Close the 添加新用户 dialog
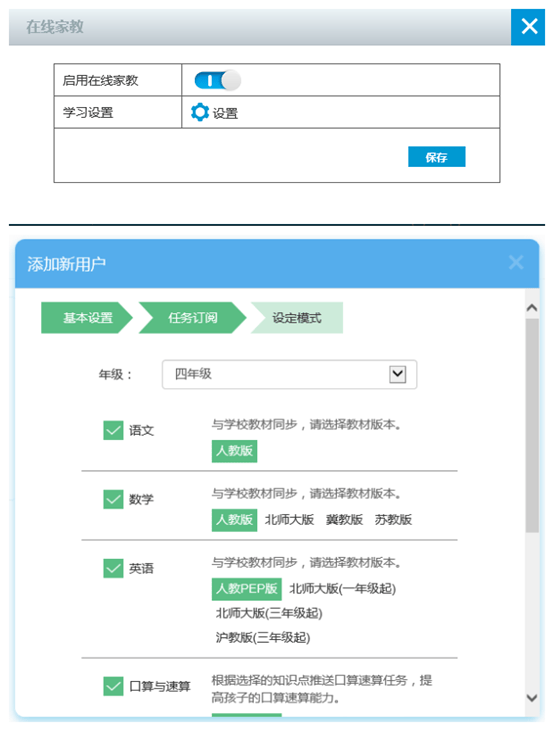The width and height of the screenshot is (554, 731). [x=516, y=262]
